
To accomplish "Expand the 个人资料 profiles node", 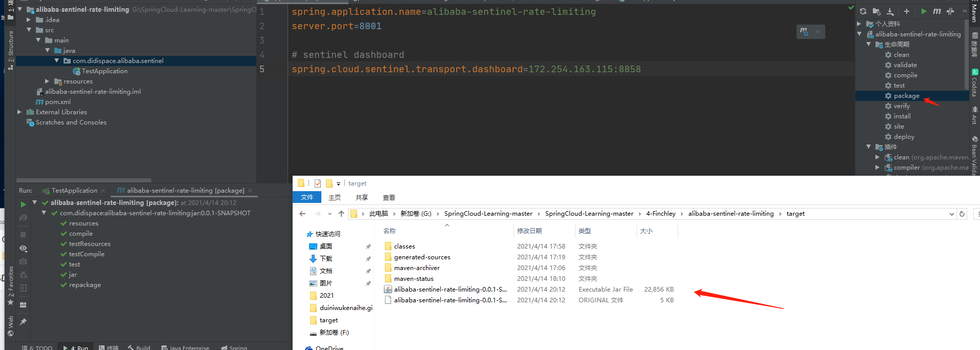I will pyautogui.click(x=860, y=24).
